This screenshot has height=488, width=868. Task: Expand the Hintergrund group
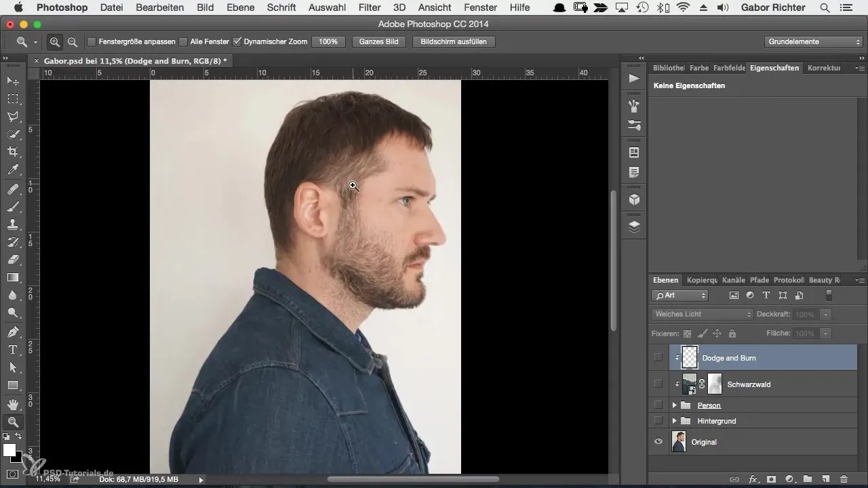(x=674, y=421)
